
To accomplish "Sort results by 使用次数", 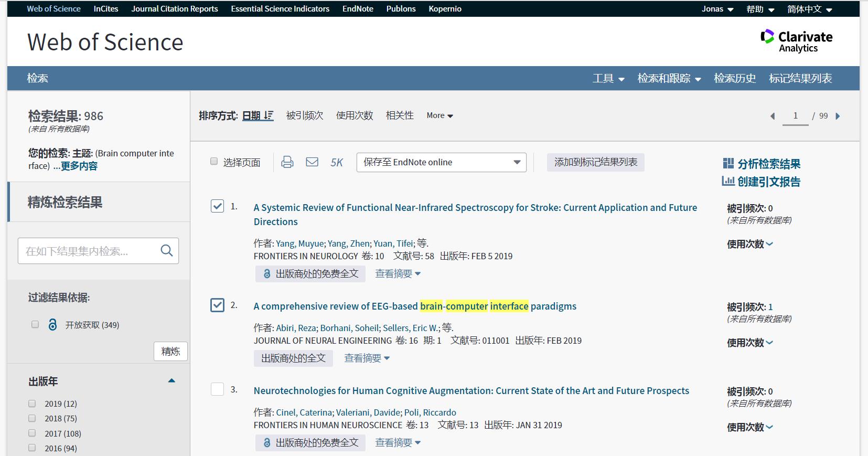I will click(x=355, y=115).
